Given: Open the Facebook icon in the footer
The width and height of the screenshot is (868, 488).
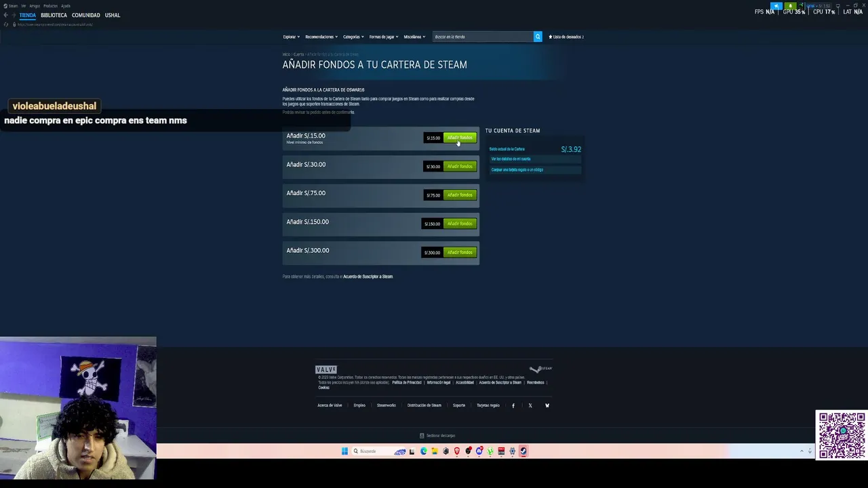Looking at the screenshot, I should [x=513, y=405].
